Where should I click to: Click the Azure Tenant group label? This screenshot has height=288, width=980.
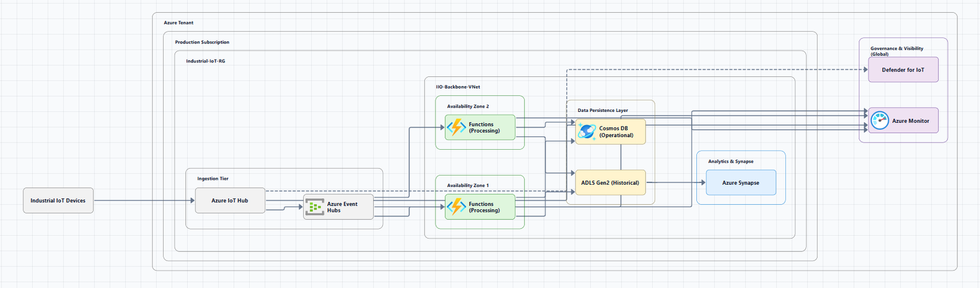(x=178, y=23)
